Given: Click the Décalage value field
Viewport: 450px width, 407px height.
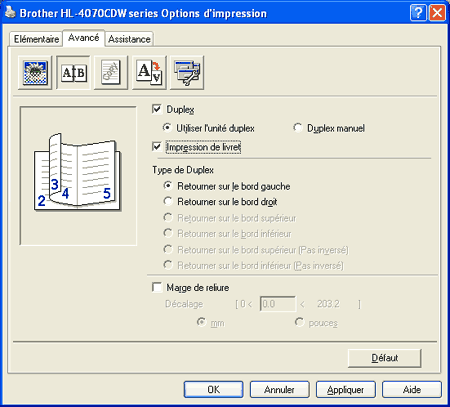Looking at the screenshot, I should pos(278,304).
